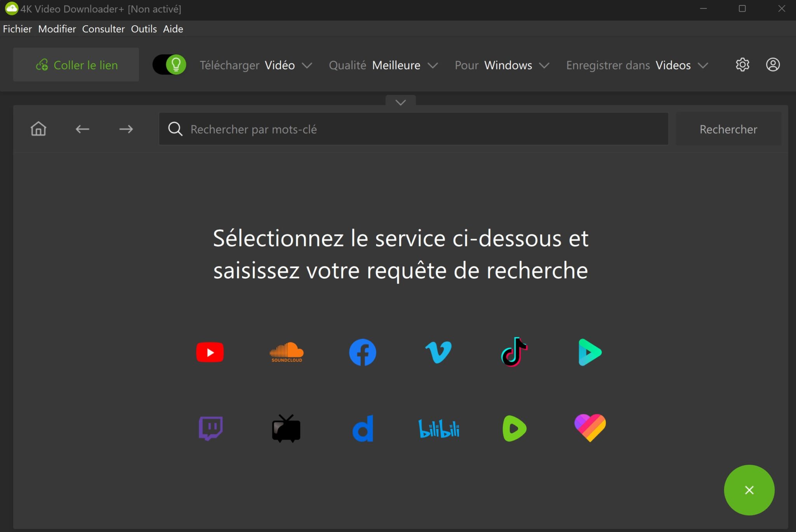
Task: Open the Vimeo service
Action: pos(438,352)
